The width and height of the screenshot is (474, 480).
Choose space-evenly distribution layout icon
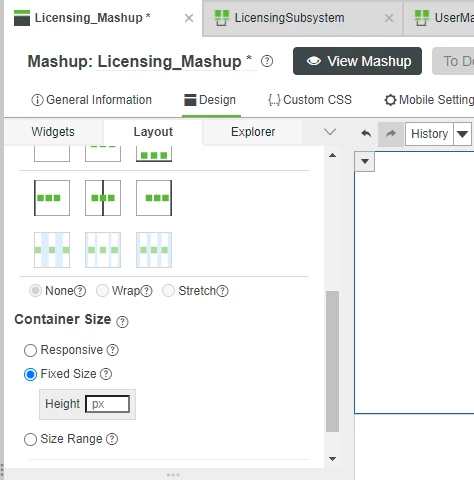click(x=154, y=250)
